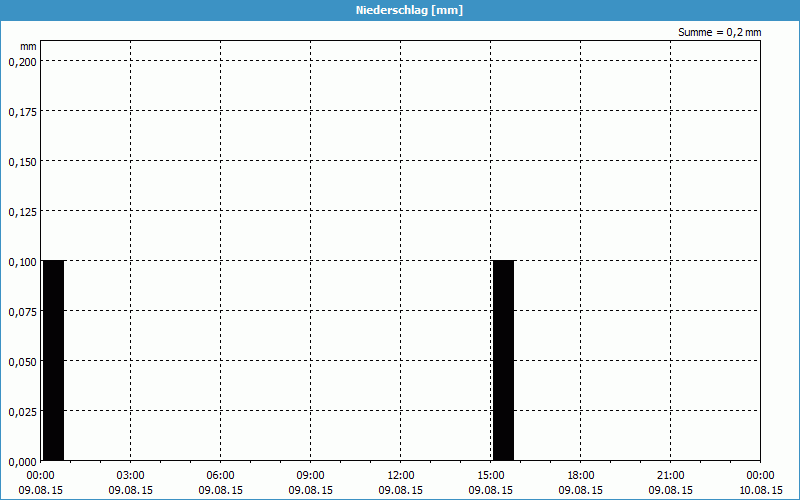Viewport: 800px width, 500px height.
Task: Click the 0,175 y-axis label
Action: (23, 112)
